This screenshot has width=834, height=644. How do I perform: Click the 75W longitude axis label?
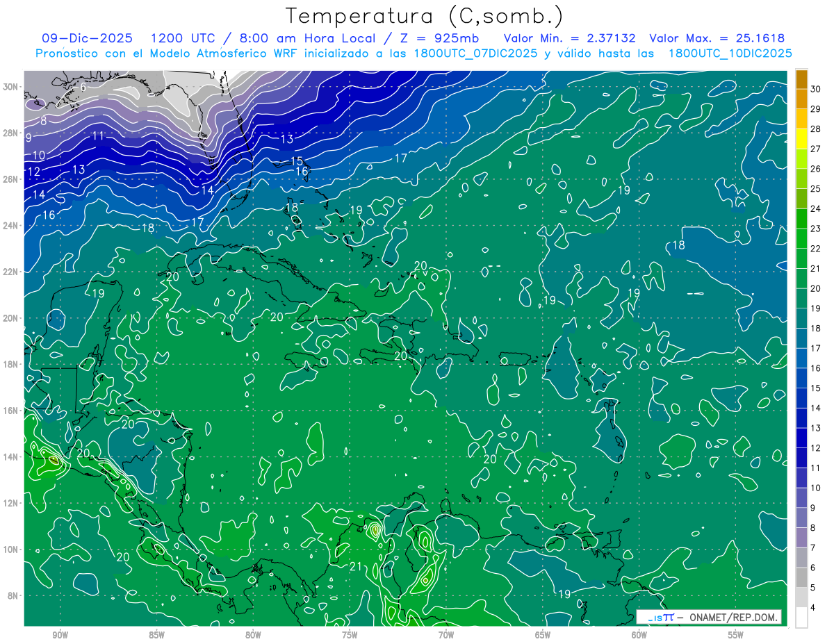(350, 635)
